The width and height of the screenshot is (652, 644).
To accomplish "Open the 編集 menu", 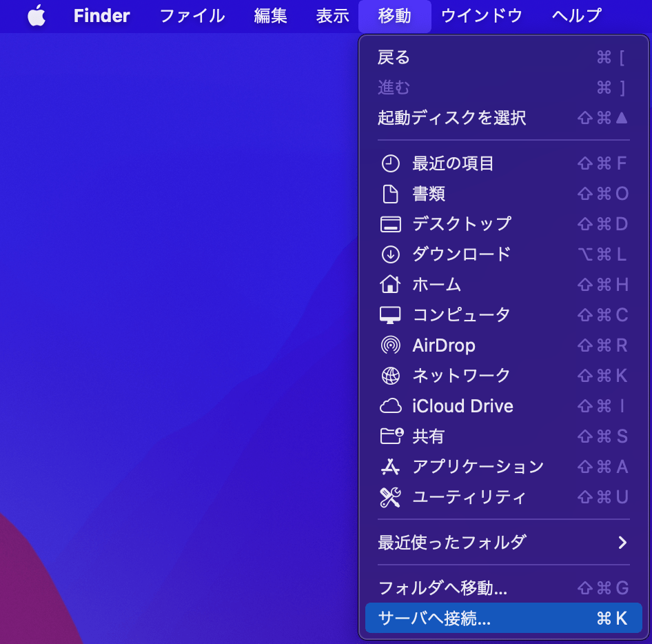I will click(270, 16).
